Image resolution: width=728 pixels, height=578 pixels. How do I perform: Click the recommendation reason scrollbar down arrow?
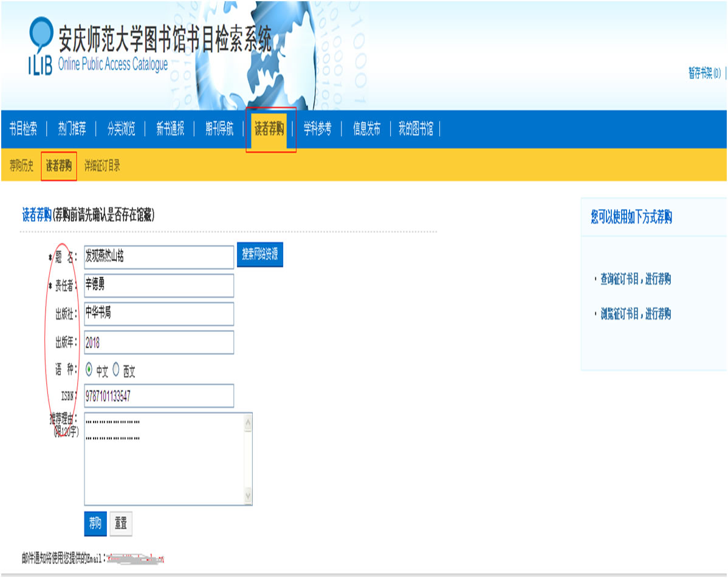point(247,496)
